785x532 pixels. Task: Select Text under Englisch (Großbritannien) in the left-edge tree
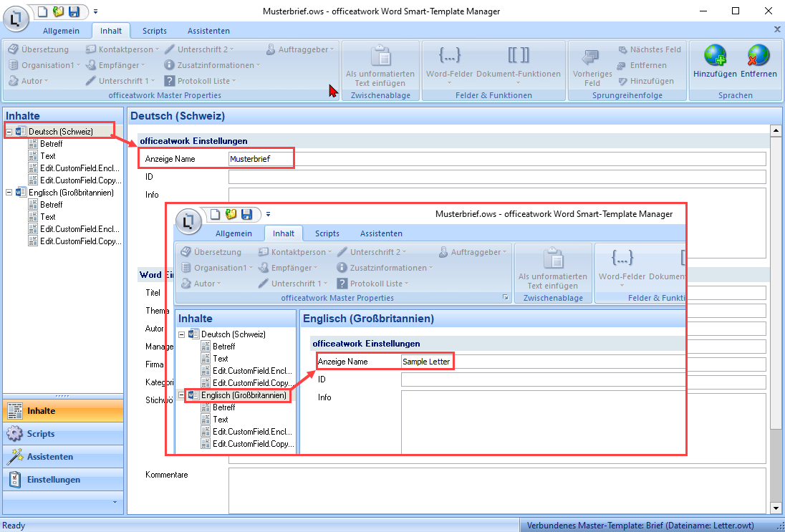(x=47, y=217)
